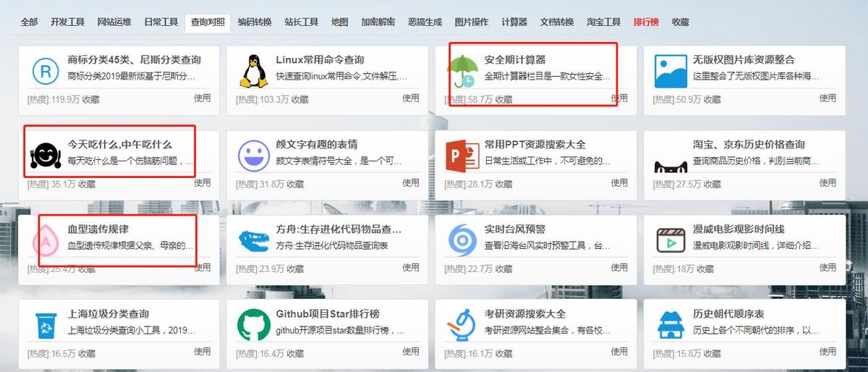Viewport: 868px width, 372px height.
Task: Click the 无版权图片库 picture icon
Action: 671,71
